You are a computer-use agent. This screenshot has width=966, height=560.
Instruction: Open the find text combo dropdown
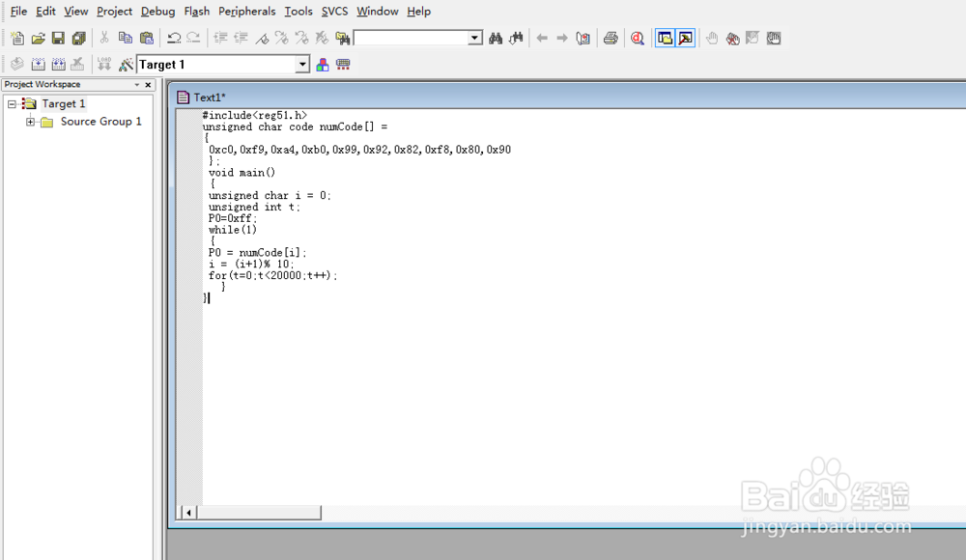(x=474, y=39)
